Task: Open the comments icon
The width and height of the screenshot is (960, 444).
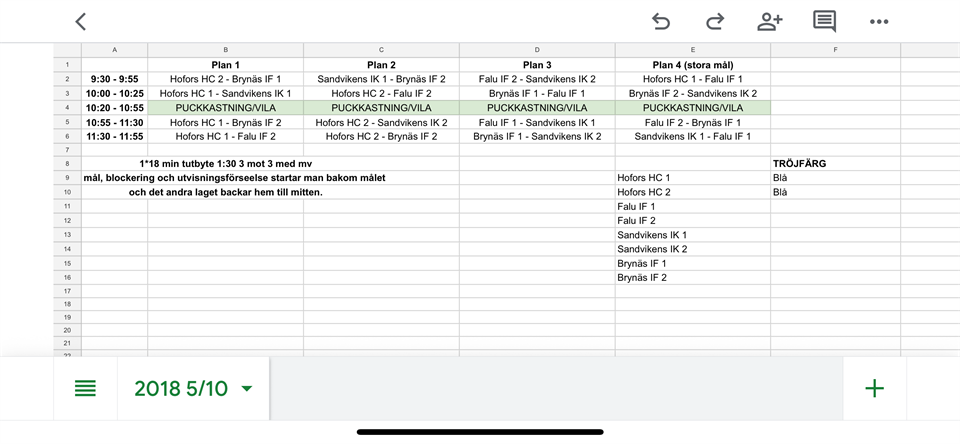Action: coord(824,21)
